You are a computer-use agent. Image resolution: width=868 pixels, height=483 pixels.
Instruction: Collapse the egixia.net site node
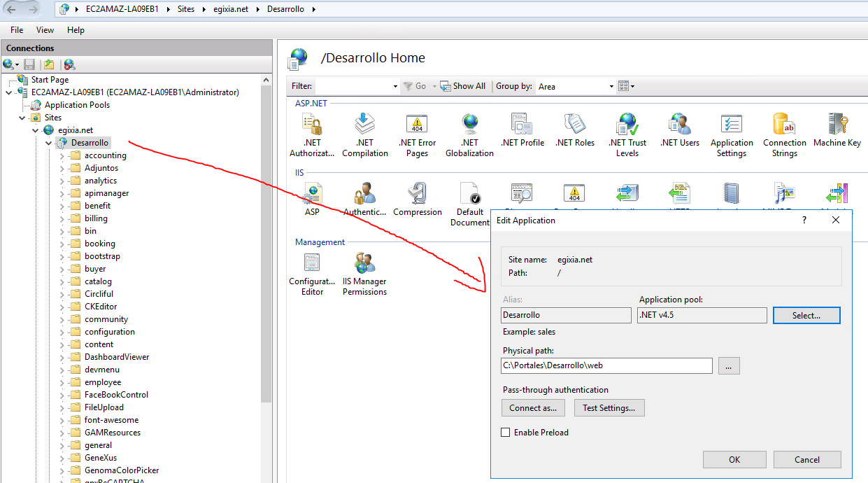pyautogui.click(x=36, y=130)
